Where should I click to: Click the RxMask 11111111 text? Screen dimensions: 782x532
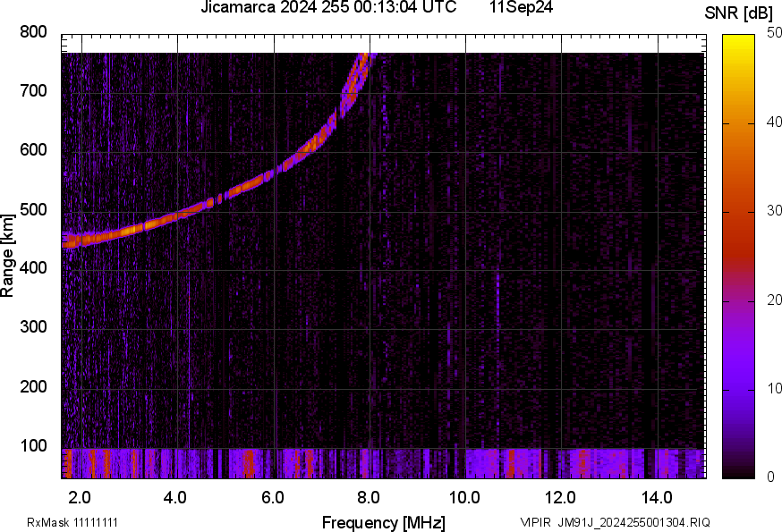coord(72,522)
